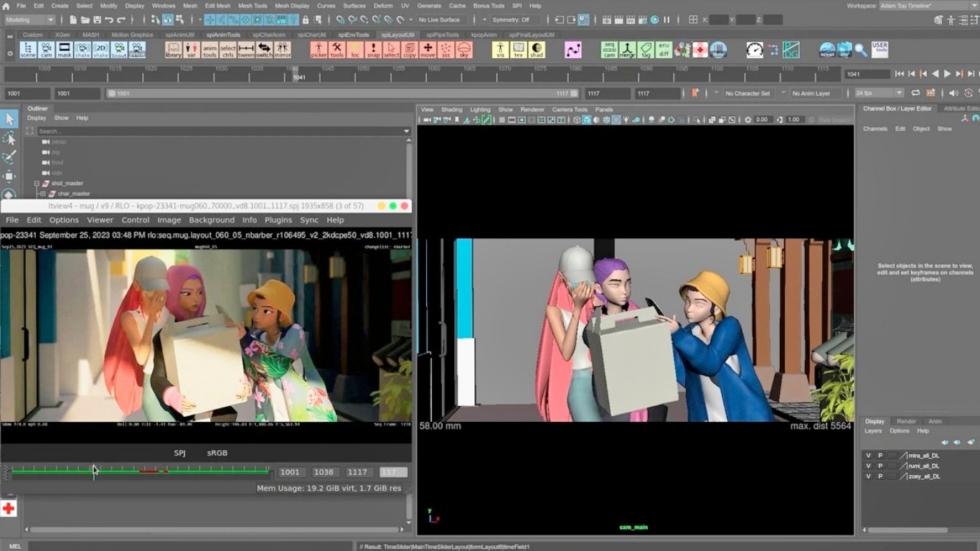Click the sky shelf icon
Screen dimensions: 980x551
pos(464,50)
